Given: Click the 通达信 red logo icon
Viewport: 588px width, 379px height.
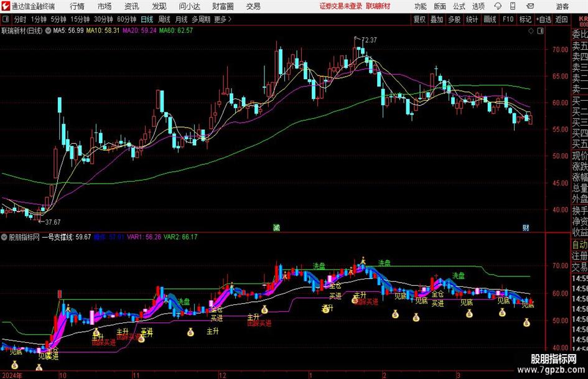Looking at the screenshot, I should 5,6.
